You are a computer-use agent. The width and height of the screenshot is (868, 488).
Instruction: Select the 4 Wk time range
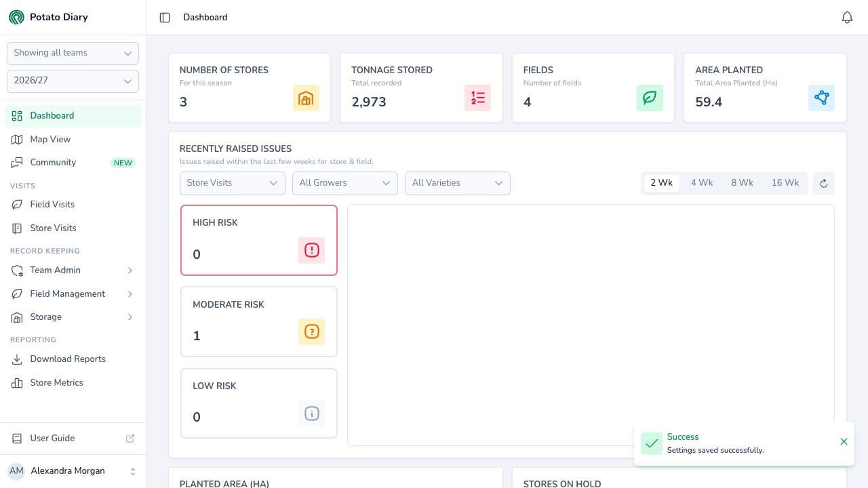pyautogui.click(x=702, y=183)
